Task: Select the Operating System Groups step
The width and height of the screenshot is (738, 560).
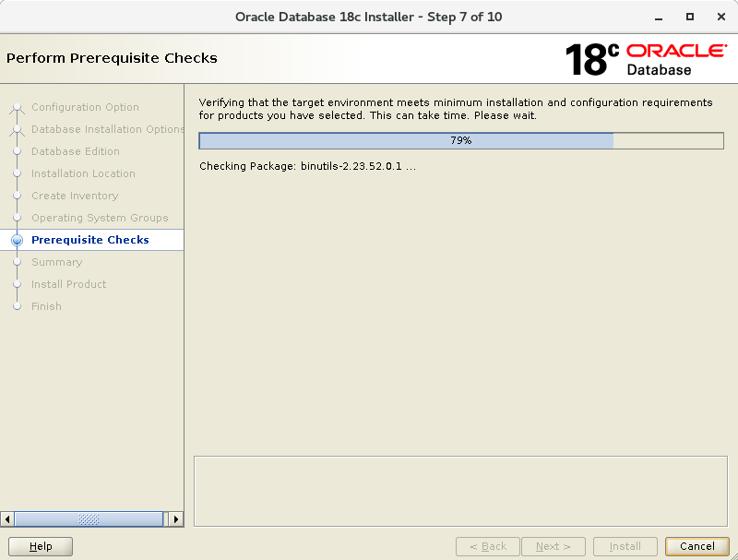Action: (x=100, y=218)
